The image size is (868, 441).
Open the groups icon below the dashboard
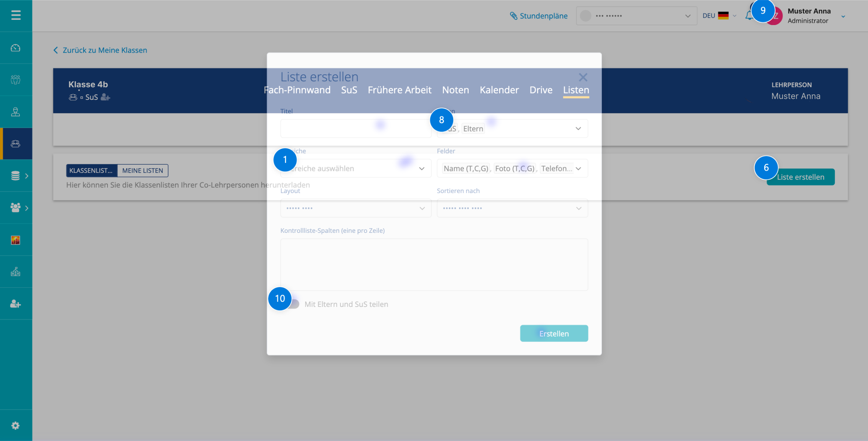[15, 80]
